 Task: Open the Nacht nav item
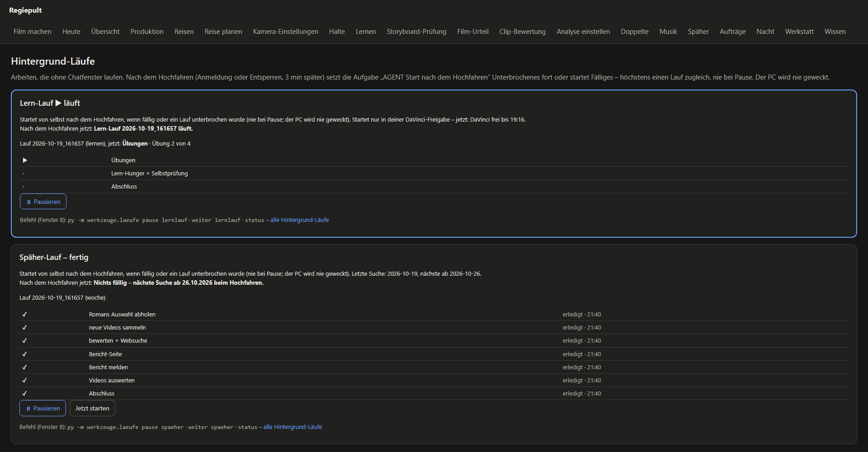point(765,32)
